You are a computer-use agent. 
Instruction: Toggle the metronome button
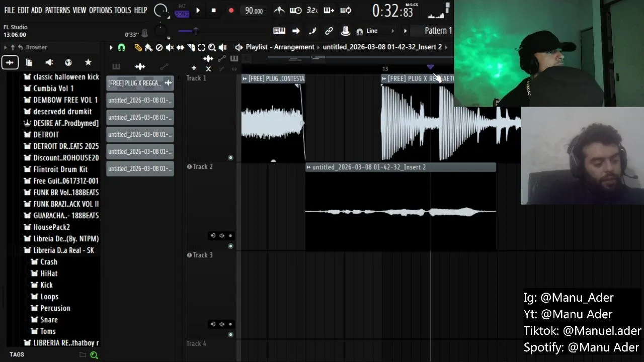(279, 10)
